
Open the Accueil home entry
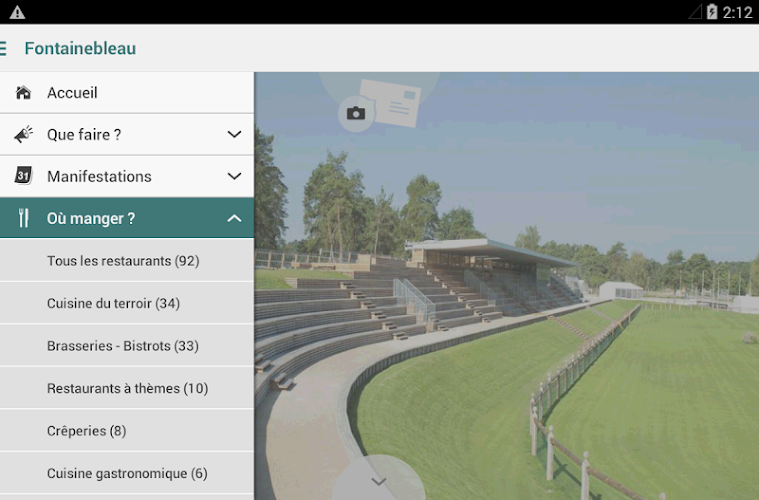coord(127,92)
